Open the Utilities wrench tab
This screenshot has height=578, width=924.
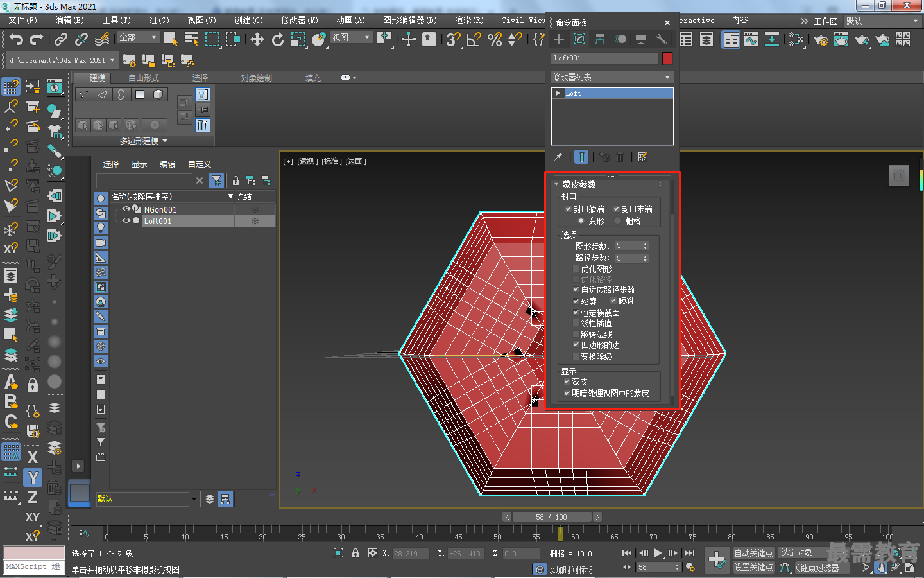[662, 39]
